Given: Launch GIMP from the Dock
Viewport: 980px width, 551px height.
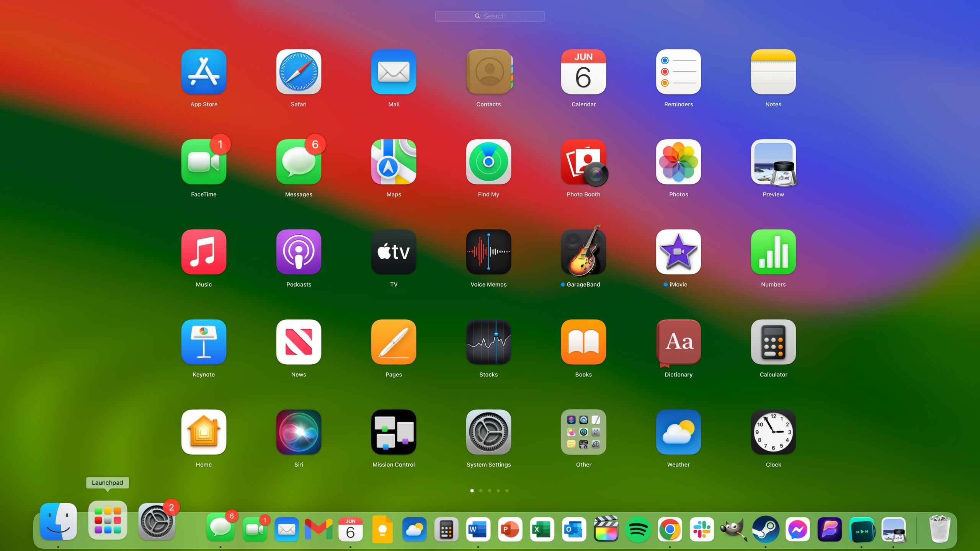Looking at the screenshot, I should click(733, 530).
